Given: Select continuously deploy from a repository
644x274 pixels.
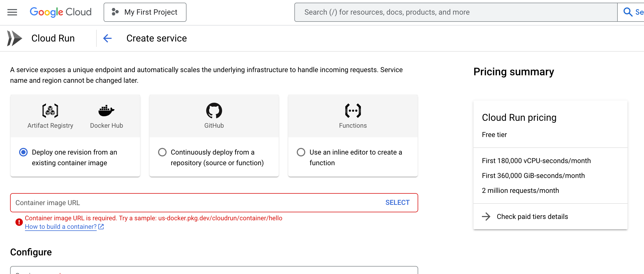Looking at the screenshot, I should [x=162, y=152].
